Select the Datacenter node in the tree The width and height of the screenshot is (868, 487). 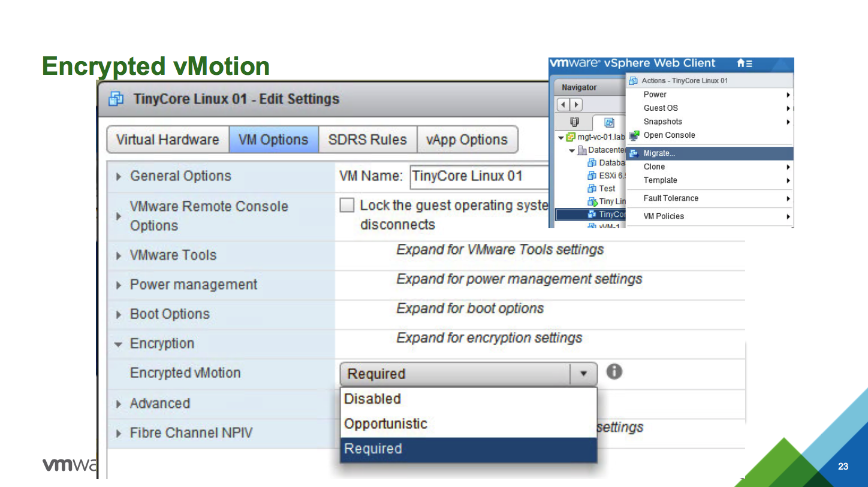605,150
